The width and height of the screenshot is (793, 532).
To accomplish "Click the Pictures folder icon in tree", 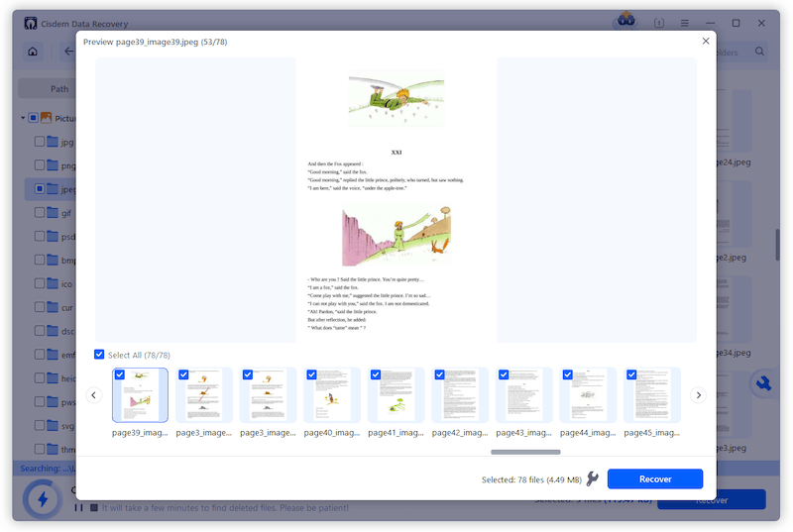I will (46, 118).
